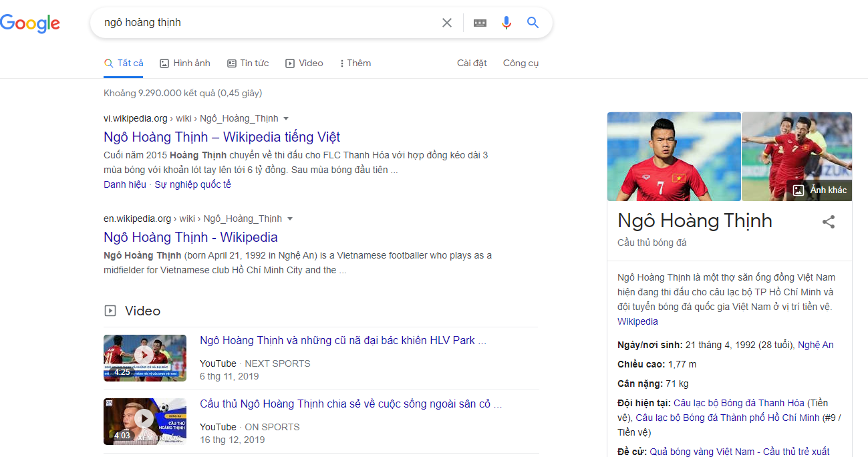Click the Cân nặng 71 kg row
This screenshot has height=457, width=868.
[653, 384]
